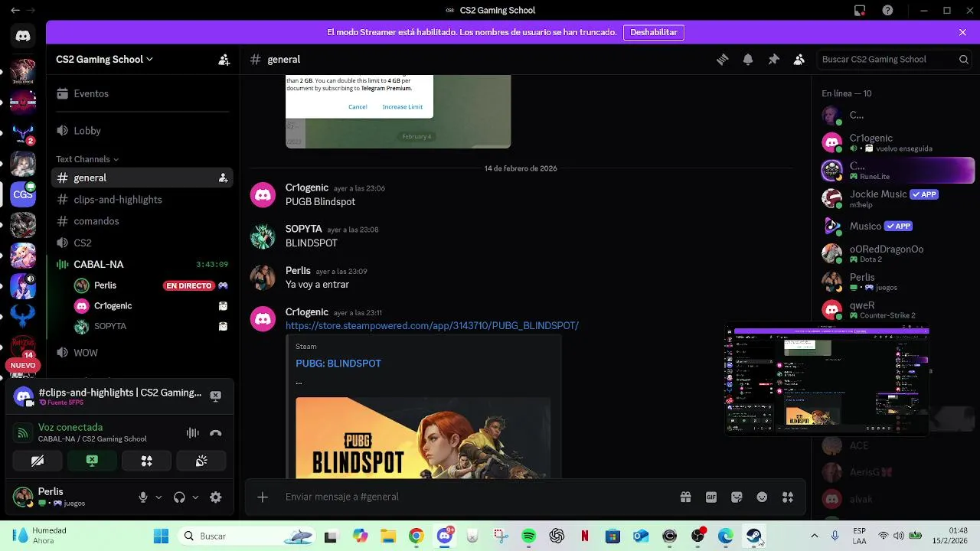Viewport: 980px width, 551px height.
Task: Open user settings gear
Action: click(x=216, y=497)
